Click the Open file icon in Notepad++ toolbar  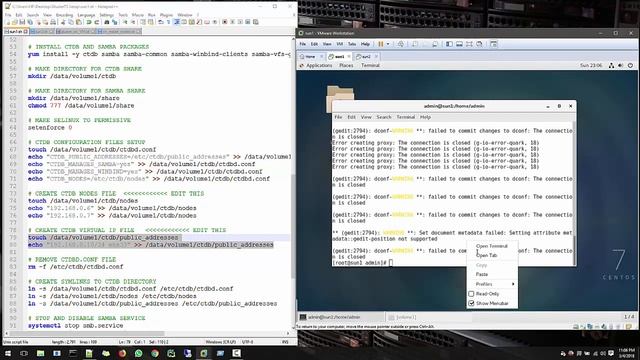click(x=15, y=22)
